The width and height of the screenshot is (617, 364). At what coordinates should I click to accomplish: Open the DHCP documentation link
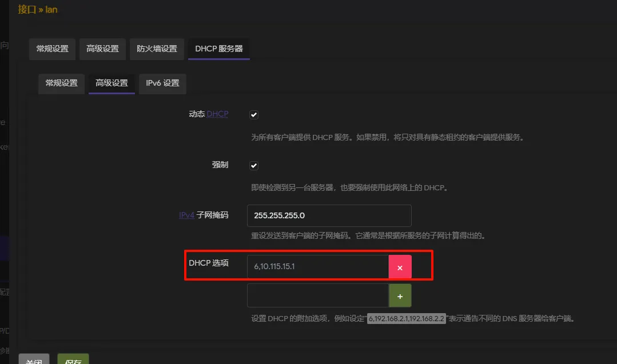coord(217,114)
